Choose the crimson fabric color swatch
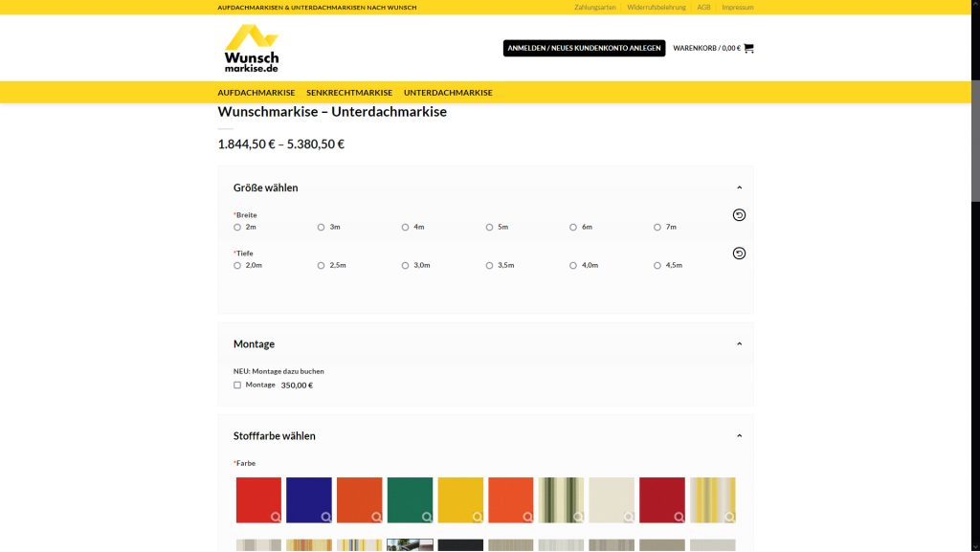This screenshot has width=980, height=552. click(x=662, y=500)
